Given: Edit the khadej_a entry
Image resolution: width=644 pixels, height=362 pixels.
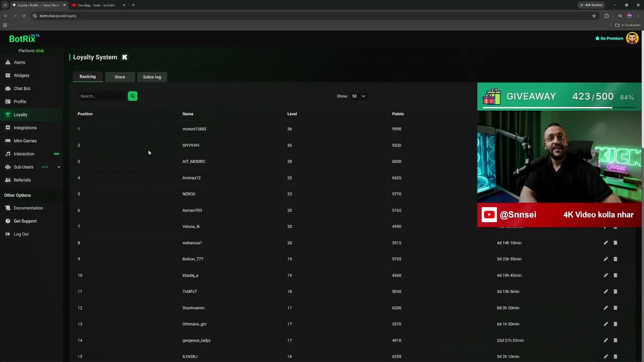Looking at the screenshot, I should pyautogui.click(x=606, y=276).
